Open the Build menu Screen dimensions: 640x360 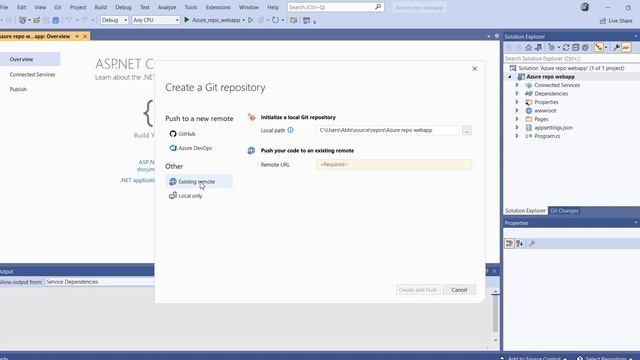click(x=100, y=7)
